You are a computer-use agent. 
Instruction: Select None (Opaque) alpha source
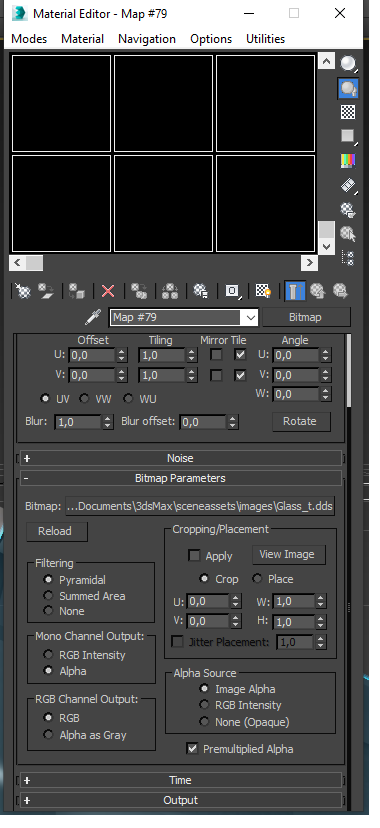tap(204, 721)
